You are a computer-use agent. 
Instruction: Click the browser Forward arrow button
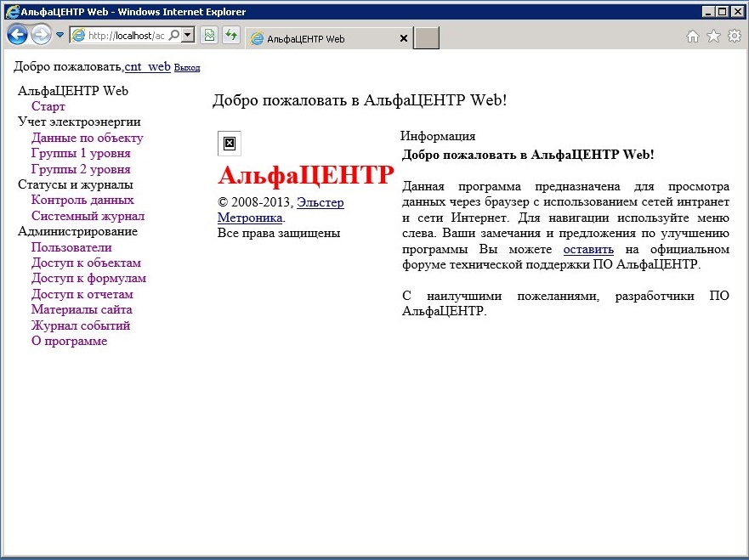coord(41,35)
